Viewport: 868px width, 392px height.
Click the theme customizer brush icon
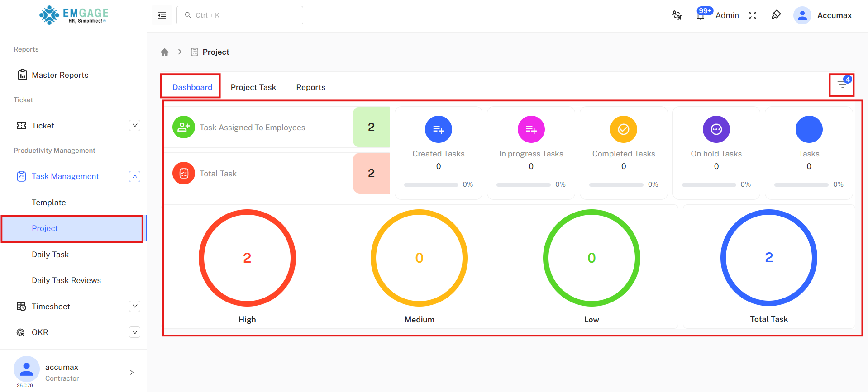click(x=776, y=15)
